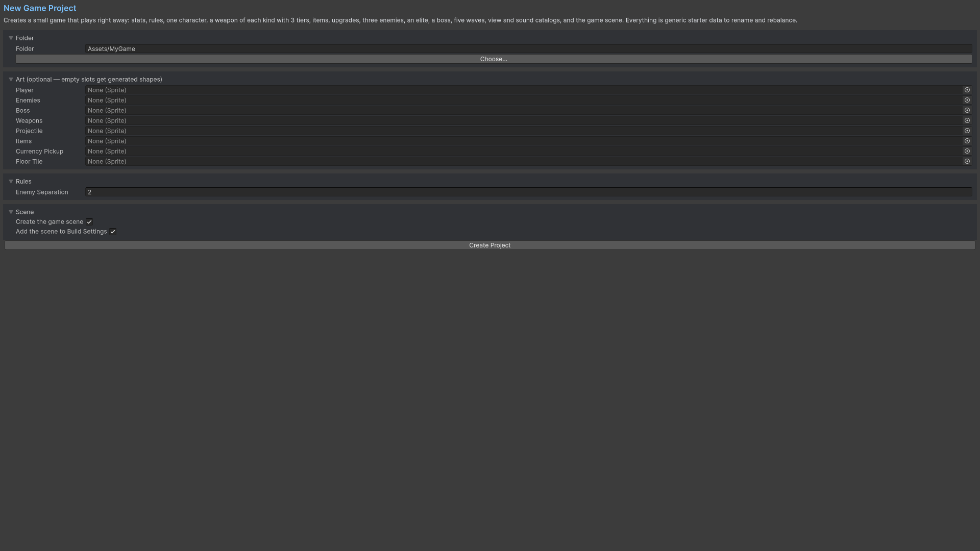980x551 pixels.
Task: Collapse the Art section foldout
Action: [x=11, y=80]
